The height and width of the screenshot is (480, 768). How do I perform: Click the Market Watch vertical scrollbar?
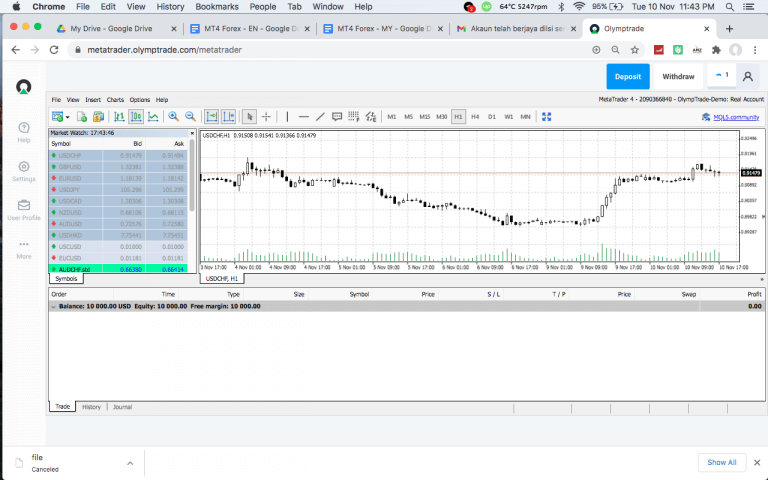click(x=192, y=176)
